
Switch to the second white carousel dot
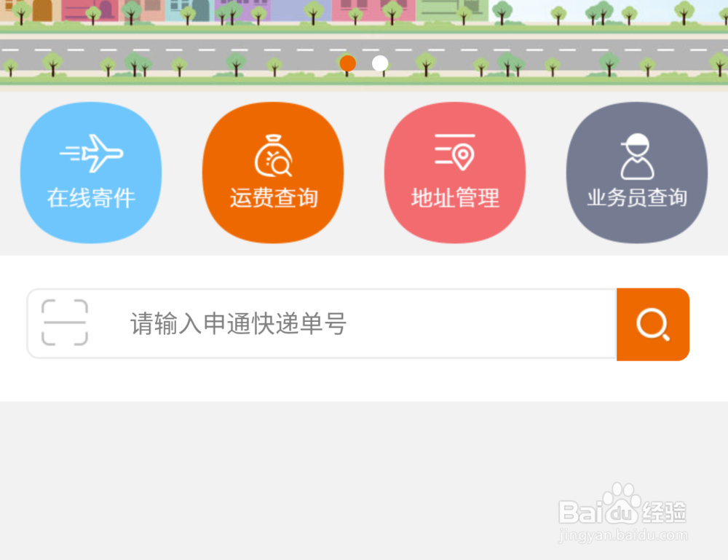pos(380,63)
